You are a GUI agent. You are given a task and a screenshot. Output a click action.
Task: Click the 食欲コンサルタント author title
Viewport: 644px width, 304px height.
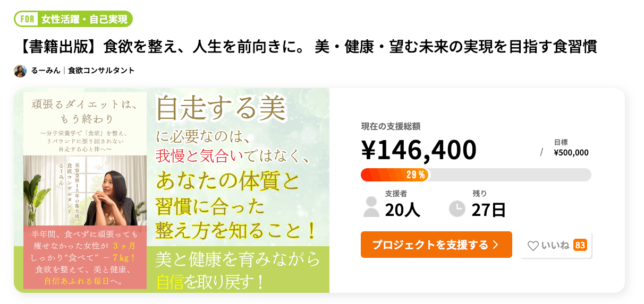[101, 71]
